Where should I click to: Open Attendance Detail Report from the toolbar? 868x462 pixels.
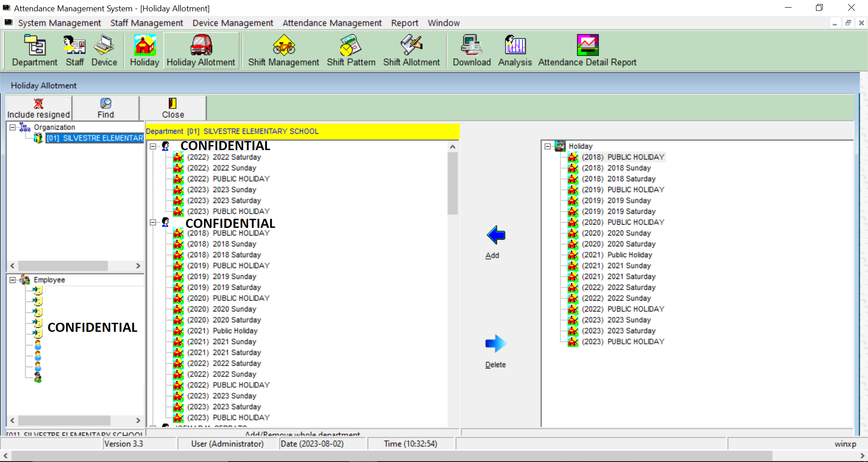[x=587, y=51]
